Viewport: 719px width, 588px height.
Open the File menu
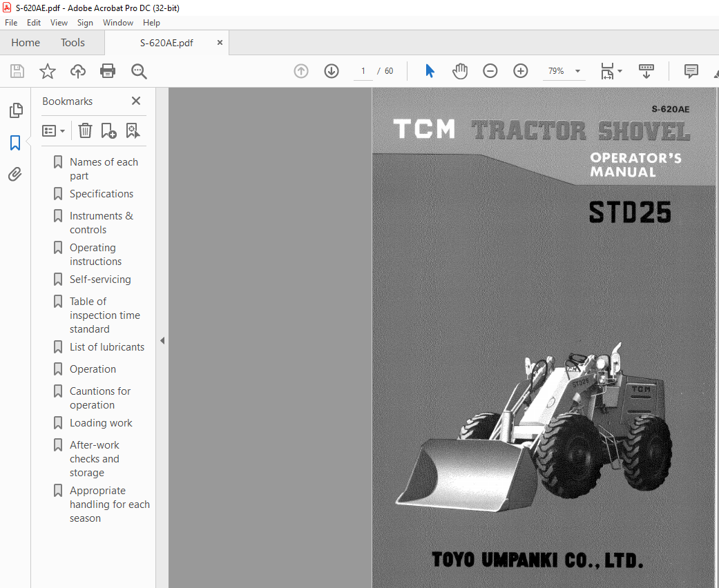[x=11, y=23]
